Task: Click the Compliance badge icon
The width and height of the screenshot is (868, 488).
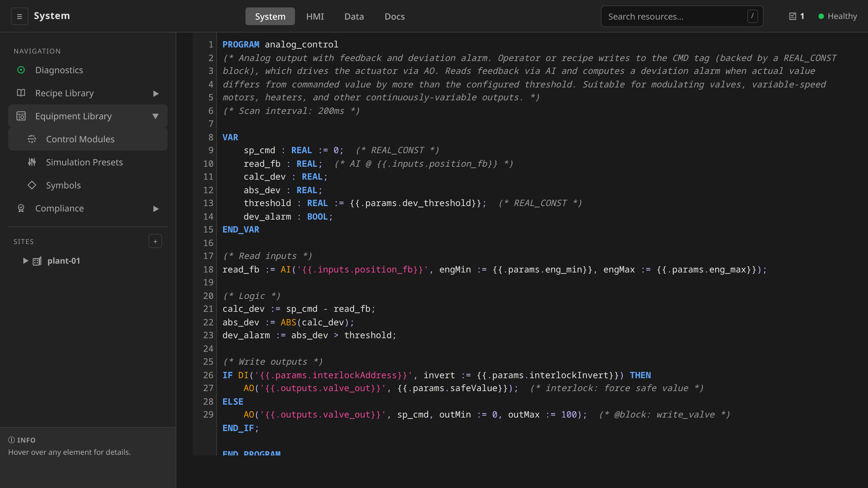Action: [21, 208]
